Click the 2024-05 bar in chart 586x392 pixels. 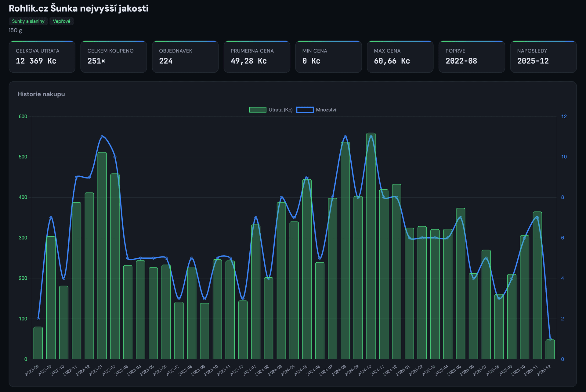(x=307, y=268)
